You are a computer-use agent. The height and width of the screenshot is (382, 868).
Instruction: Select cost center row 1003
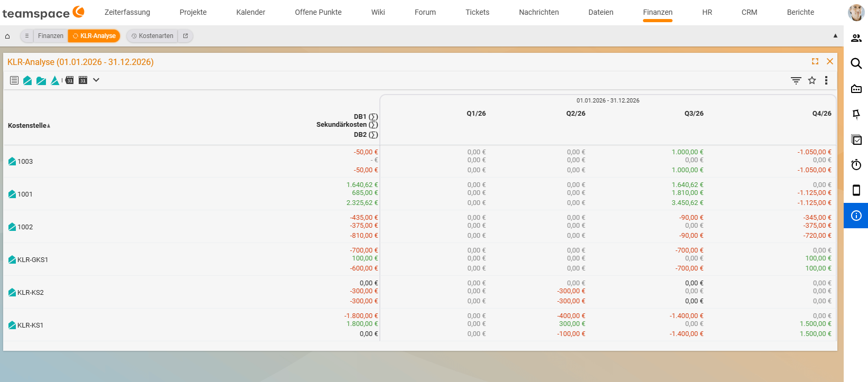(x=420, y=161)
